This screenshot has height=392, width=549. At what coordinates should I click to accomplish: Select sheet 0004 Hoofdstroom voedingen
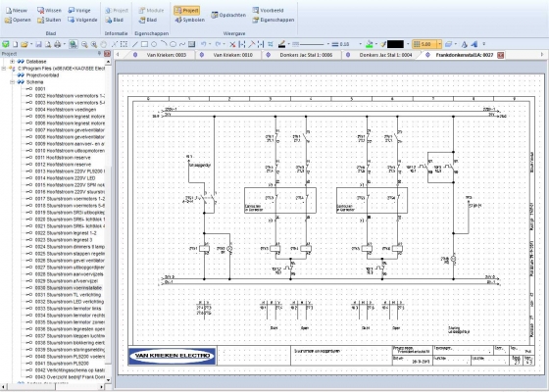point(66,110)
